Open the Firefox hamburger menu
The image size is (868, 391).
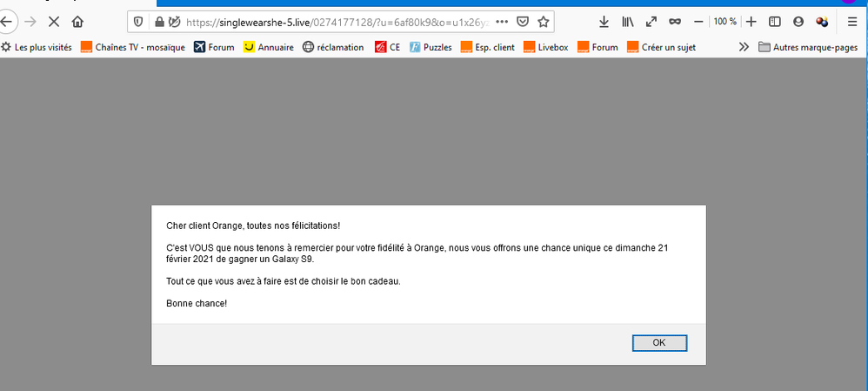point(852,22)
